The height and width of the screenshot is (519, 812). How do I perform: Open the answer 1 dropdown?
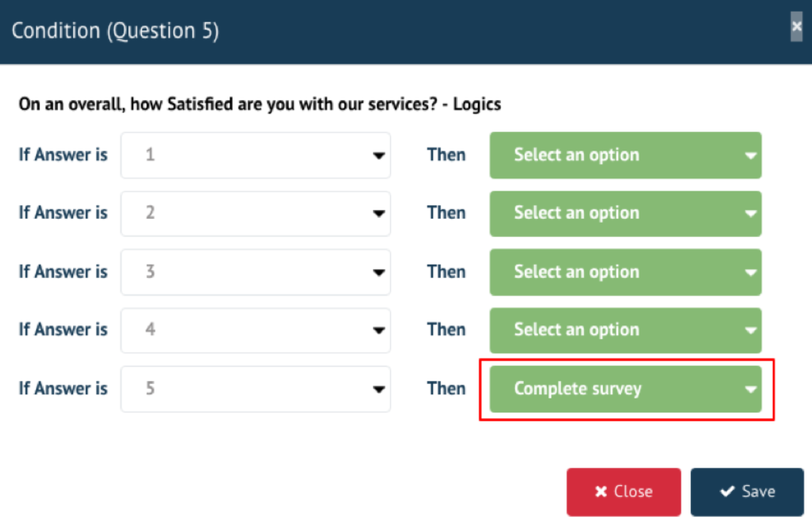tap(255, 155)
